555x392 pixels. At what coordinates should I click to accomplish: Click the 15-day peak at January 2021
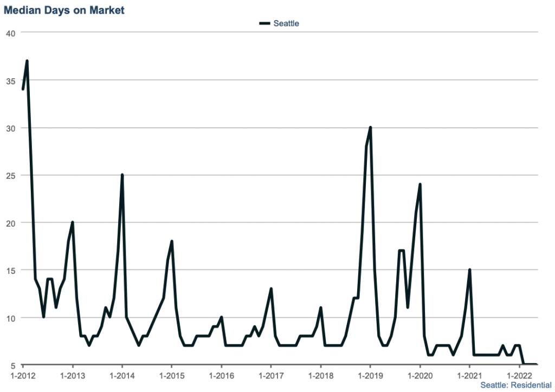469,269
